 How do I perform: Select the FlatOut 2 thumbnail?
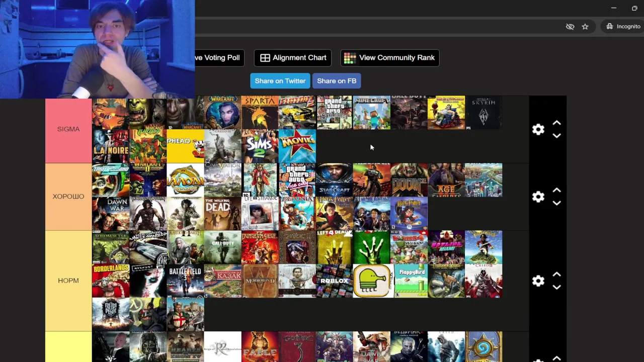click(x=297, y=113)
